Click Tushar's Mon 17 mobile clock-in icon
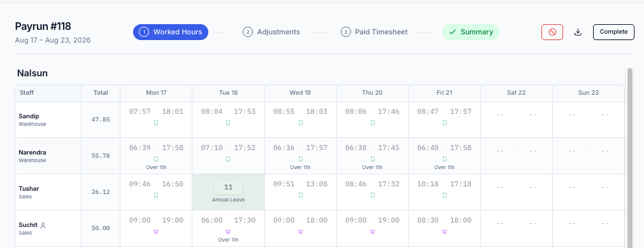Viewport: 644px width, 248px height. click(x=156, y=195)
